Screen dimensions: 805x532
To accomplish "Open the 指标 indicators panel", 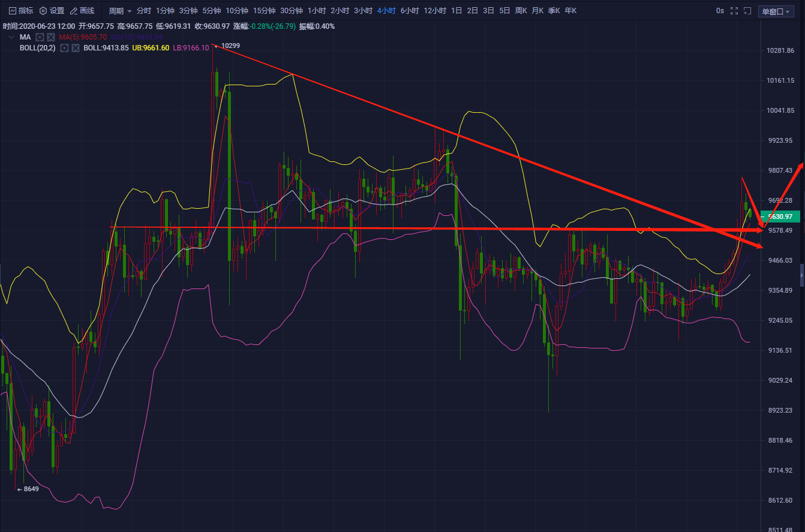I will coord(21,11).
